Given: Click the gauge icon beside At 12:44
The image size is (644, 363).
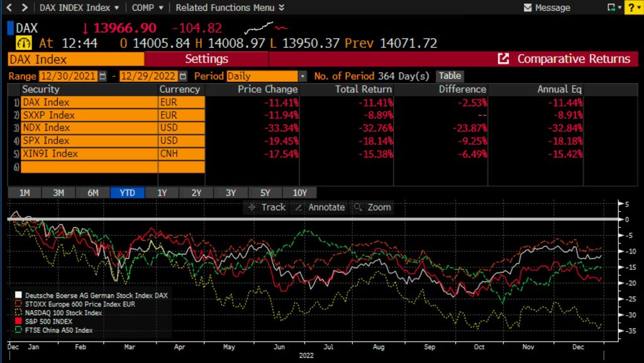Looking at the screenshot, I should coord(24,43).
